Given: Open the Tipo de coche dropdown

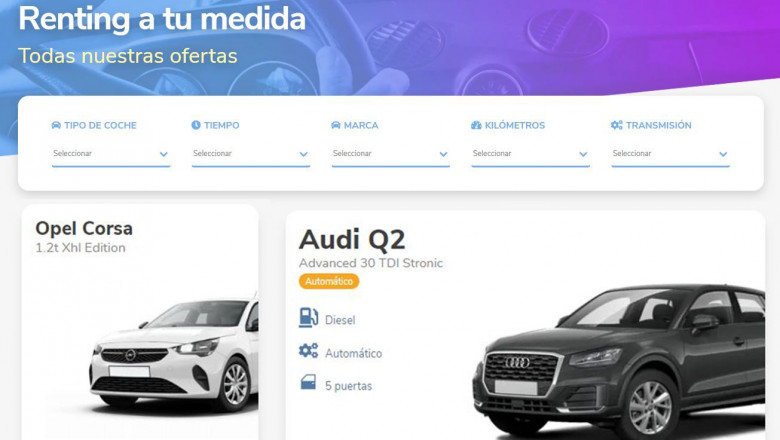Looking at the screenshot, I should coord(111,154).
